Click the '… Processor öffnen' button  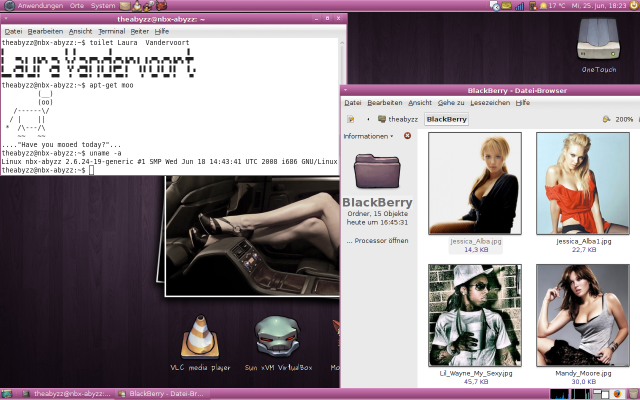click(x=377, y=241)
